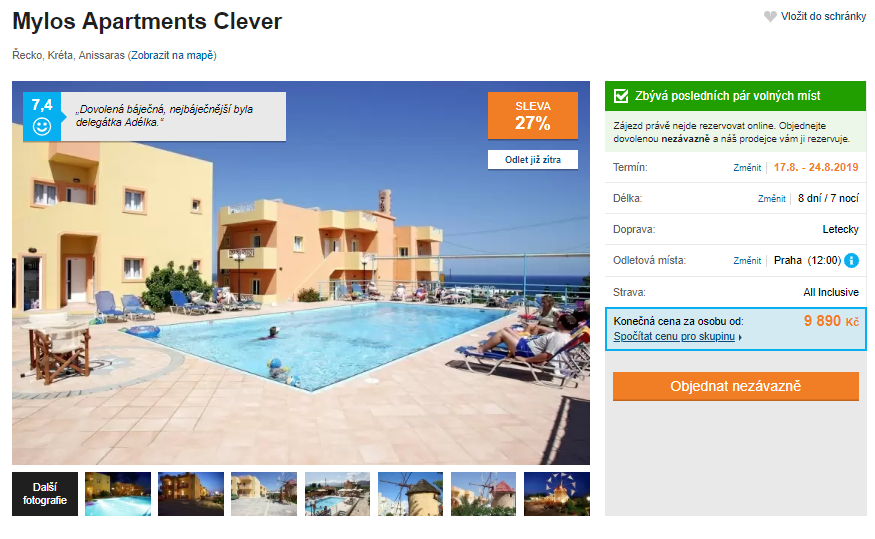Viewport: 875px width, 539px height.
Task: Select the illuminated windmill night thumbnail
Action: [556, 494]
